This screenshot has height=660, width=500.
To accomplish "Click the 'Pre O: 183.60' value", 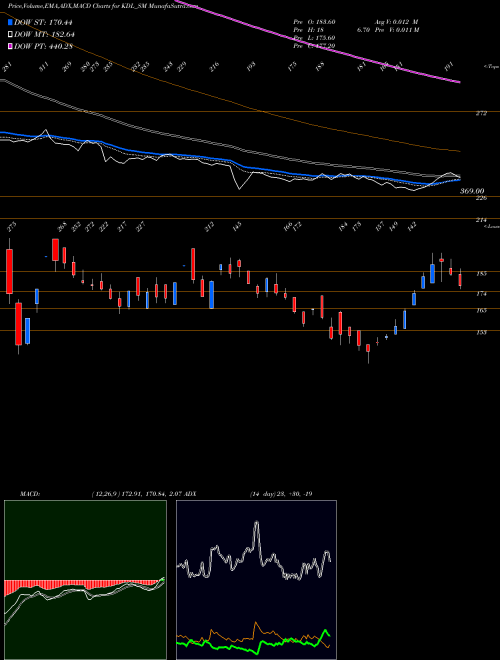I will [x=314, y=22].
